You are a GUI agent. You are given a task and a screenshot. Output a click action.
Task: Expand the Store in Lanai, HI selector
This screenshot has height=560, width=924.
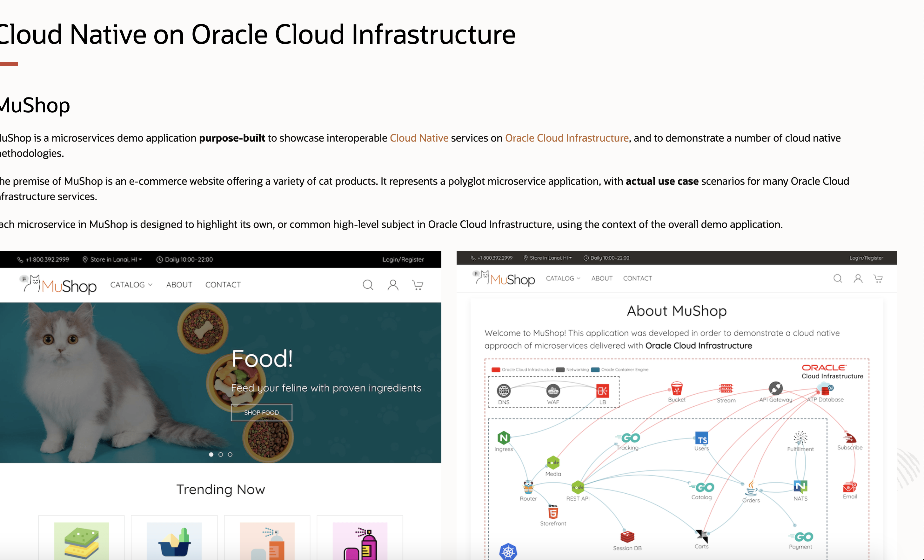click(x=112, y=259)
